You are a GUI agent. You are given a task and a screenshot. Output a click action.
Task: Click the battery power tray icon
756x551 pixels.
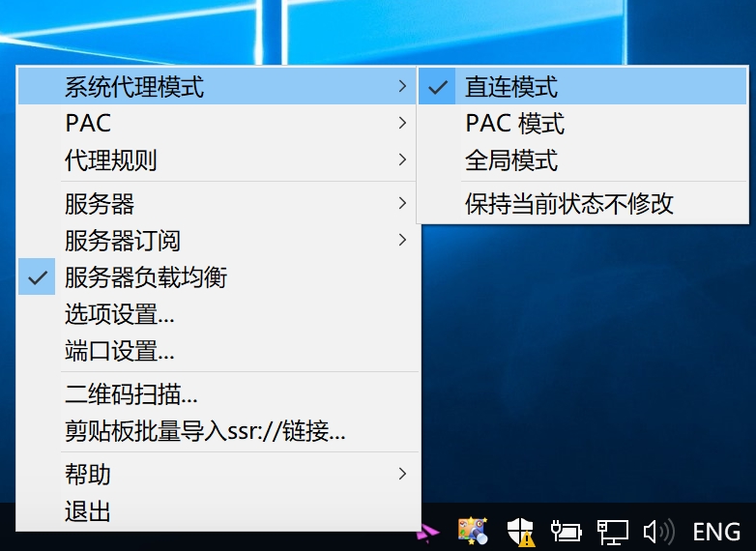click(566, 530)
